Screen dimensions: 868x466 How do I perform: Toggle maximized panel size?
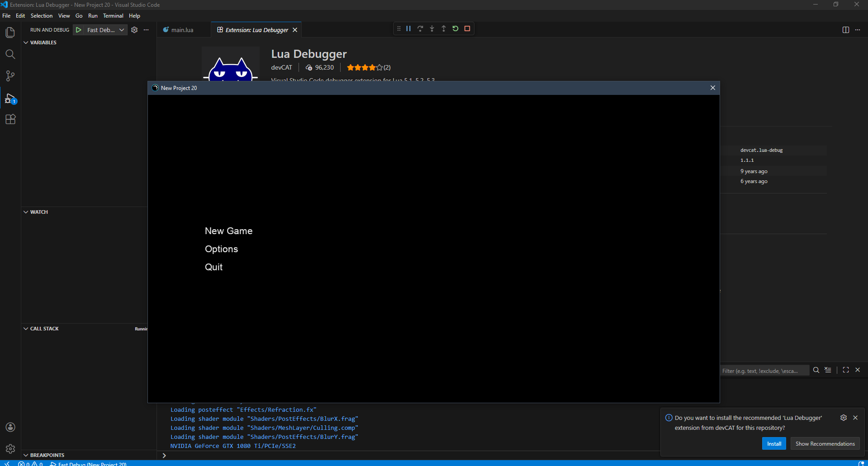tap(845, 370)
